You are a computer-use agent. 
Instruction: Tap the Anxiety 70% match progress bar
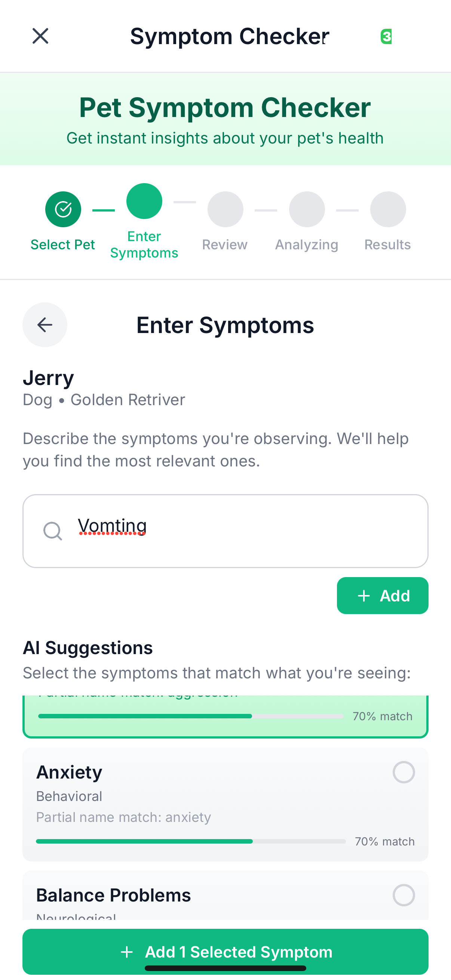[191, 842]
